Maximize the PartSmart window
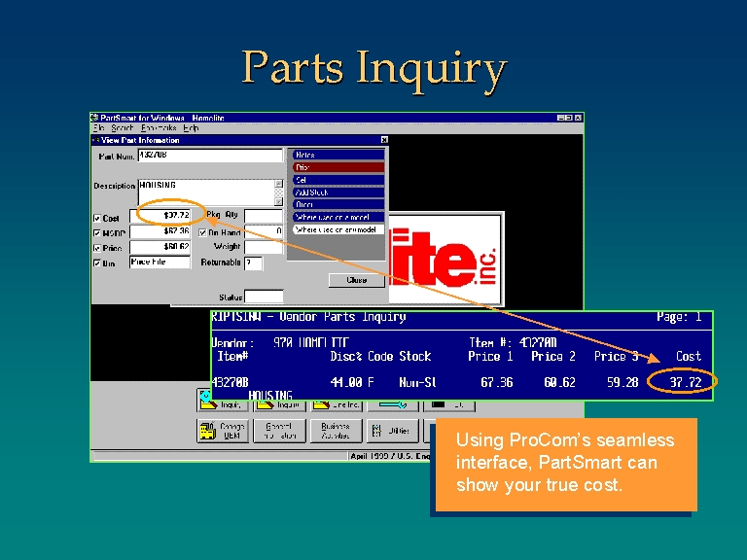Viewport: 747px width, 560px height. 569,118
